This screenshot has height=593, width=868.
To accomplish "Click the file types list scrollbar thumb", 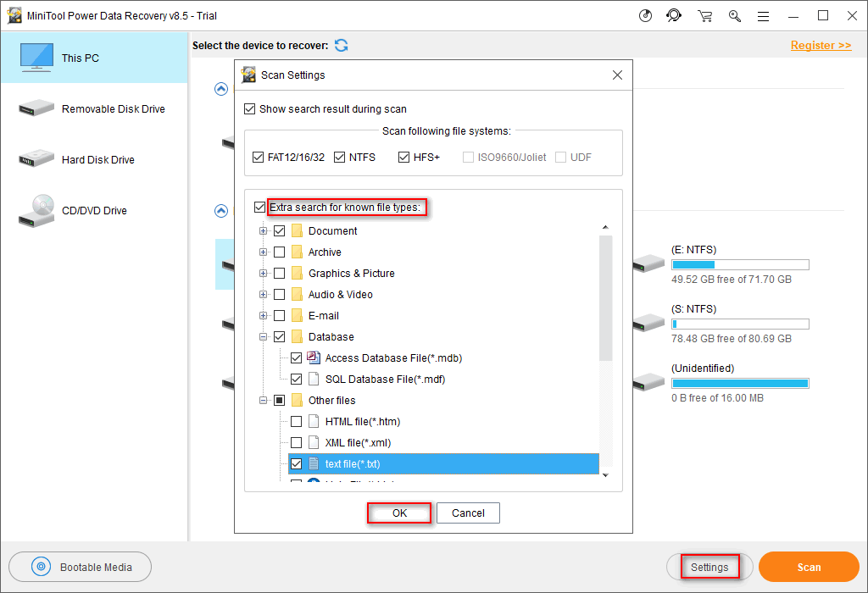I will (x=605, y=297).
